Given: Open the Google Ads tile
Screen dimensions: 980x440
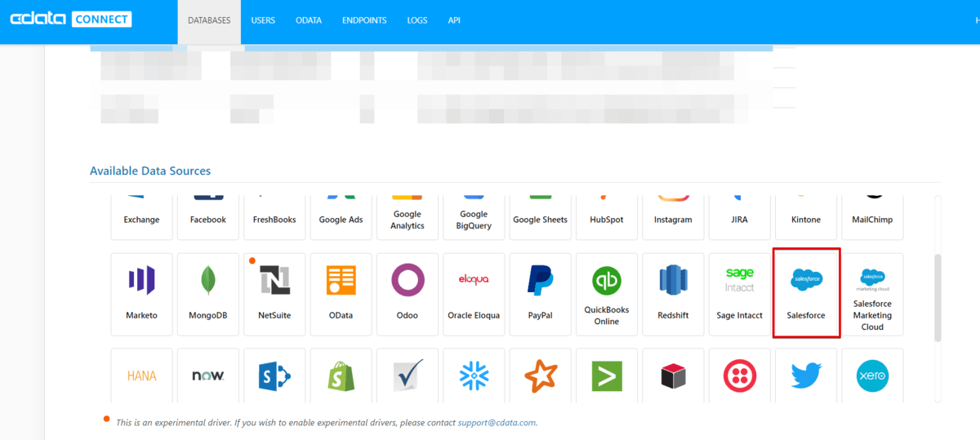Looking at the screenshot, I should (341, 218).
